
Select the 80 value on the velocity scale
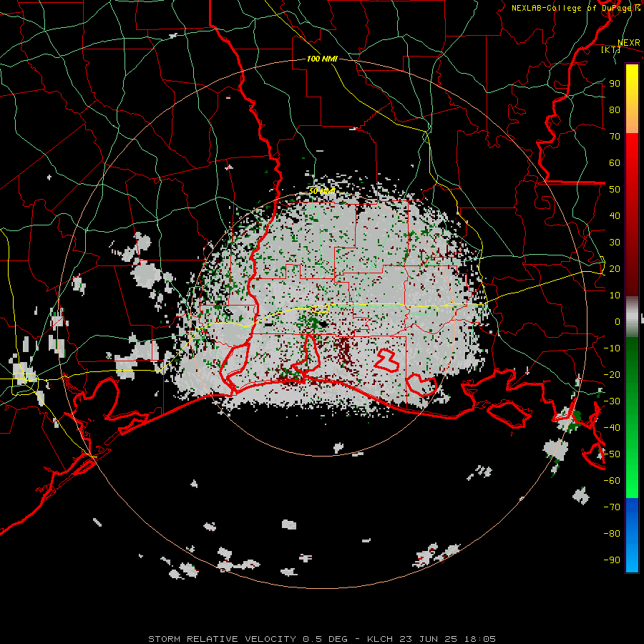(x=615, y=110)
